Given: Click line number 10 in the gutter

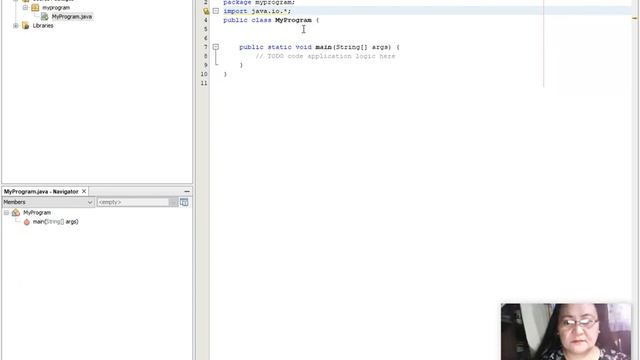Looking at the screenshot, I should 204,74.
